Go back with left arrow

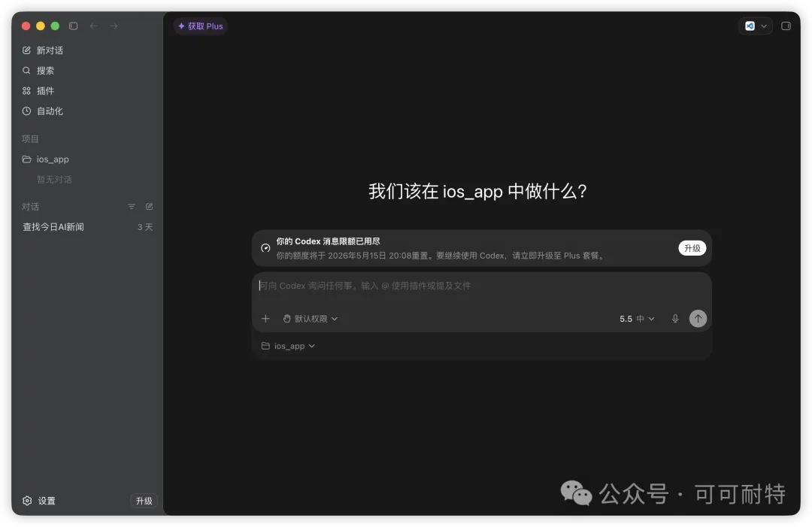point(94,26)
